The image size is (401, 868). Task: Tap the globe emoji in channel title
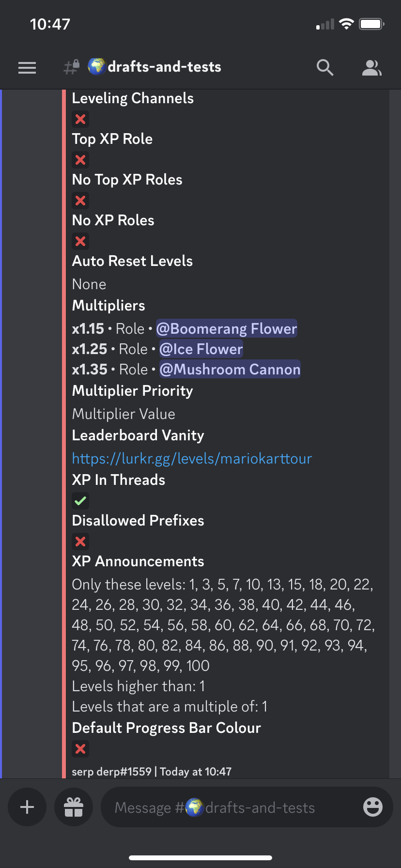pos(97,66)
